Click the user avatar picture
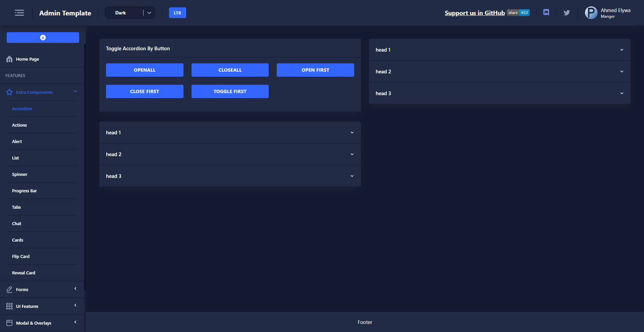Screen dimensions: 644x332 point(591,13)
